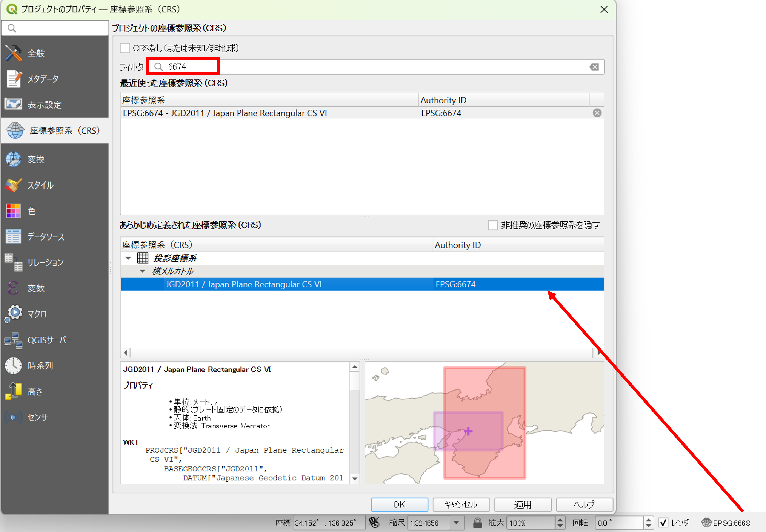Select the メタデータ metadata icon
This screenshot has height=532, width=766.
[x=13, y=79]
